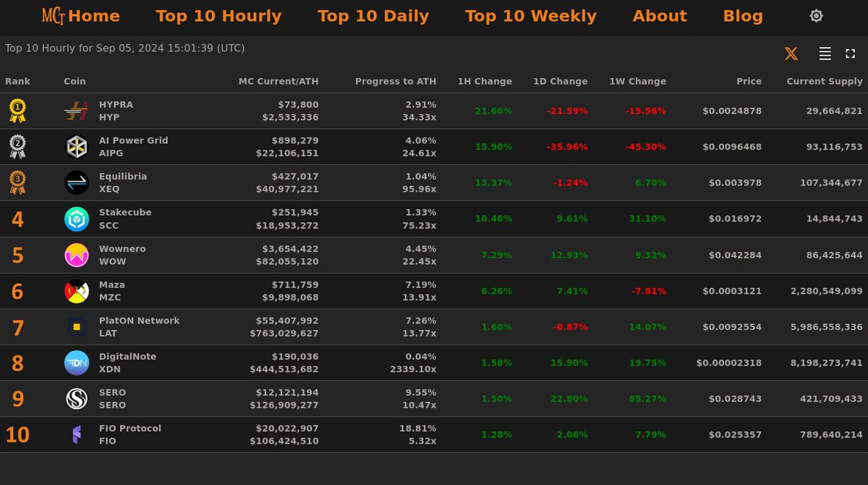Image resolution: width=868 pixels, height=485 pixels.
Task: Sort by Progress to ATH header
Action: coord(396,81)
